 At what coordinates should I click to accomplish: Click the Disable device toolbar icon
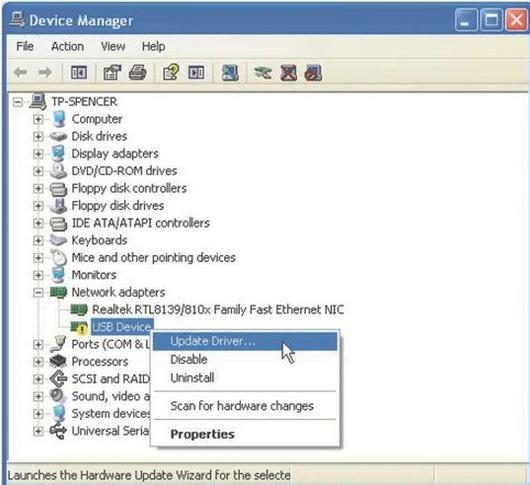click(288, 73)
